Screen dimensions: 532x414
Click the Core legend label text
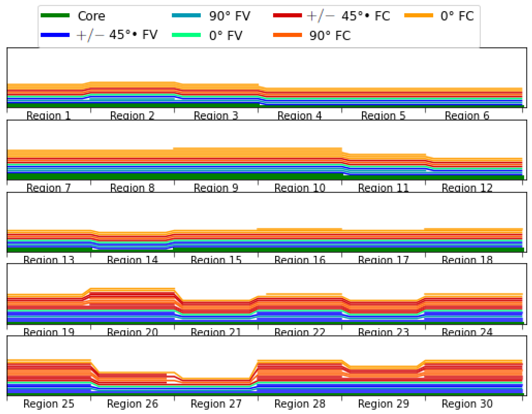click(91, 16)
